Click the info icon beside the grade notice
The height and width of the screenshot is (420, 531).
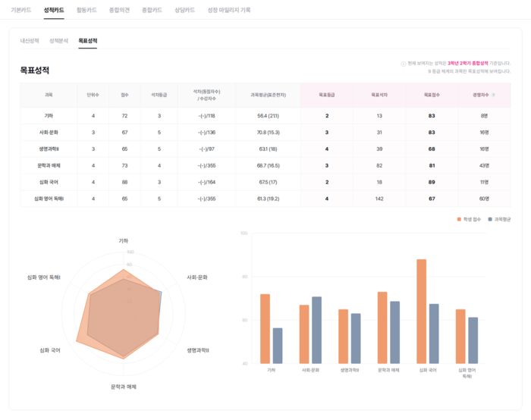[x=403, y=64]
